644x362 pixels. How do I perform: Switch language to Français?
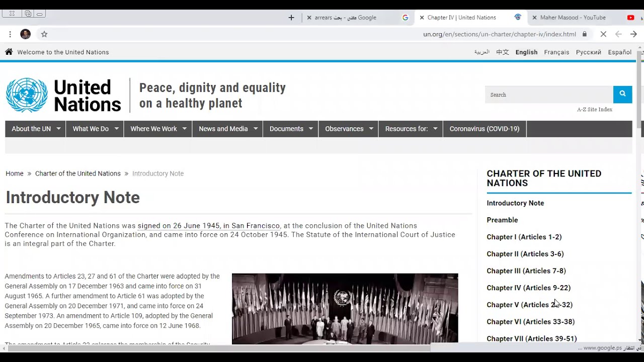pyautogui.click(x=556, y=52)
